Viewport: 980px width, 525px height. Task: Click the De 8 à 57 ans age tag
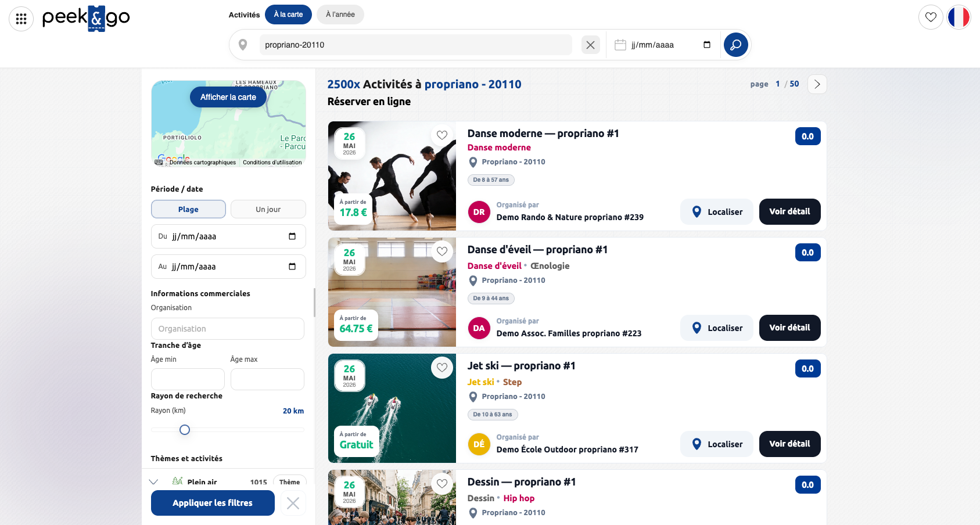click(491, 180)
